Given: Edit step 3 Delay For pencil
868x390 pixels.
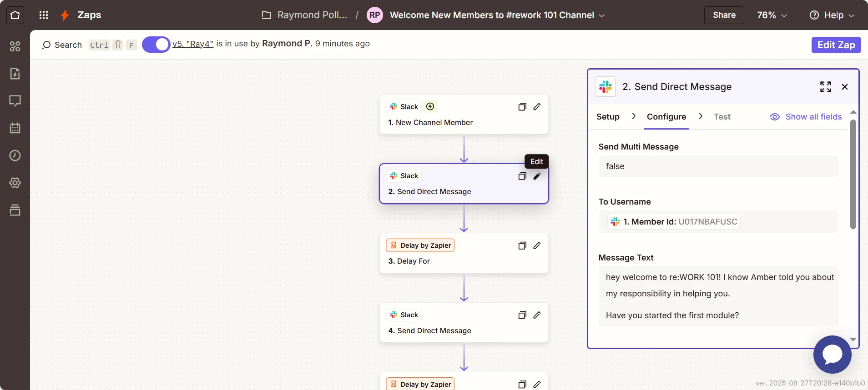Looking at the screenshot, I should click(537, 245).
